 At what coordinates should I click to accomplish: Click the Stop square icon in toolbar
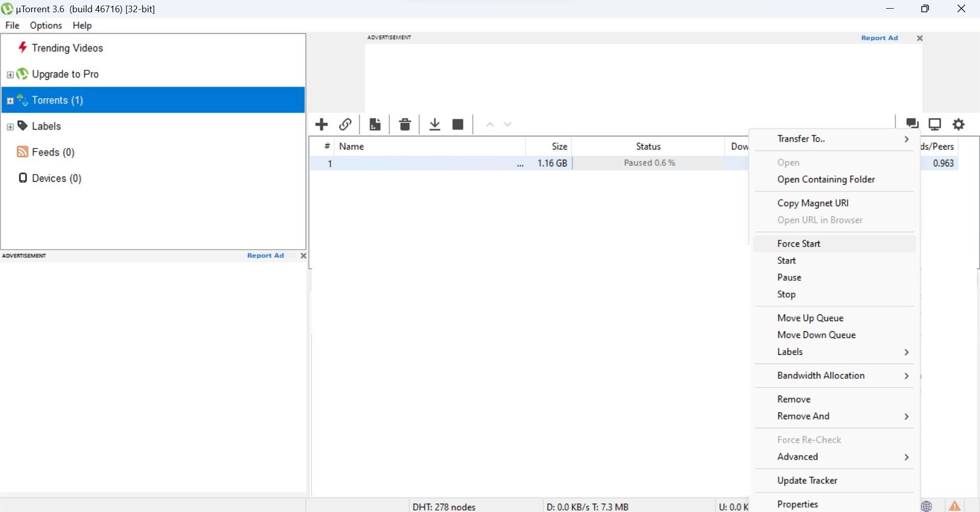coord(458,124)
